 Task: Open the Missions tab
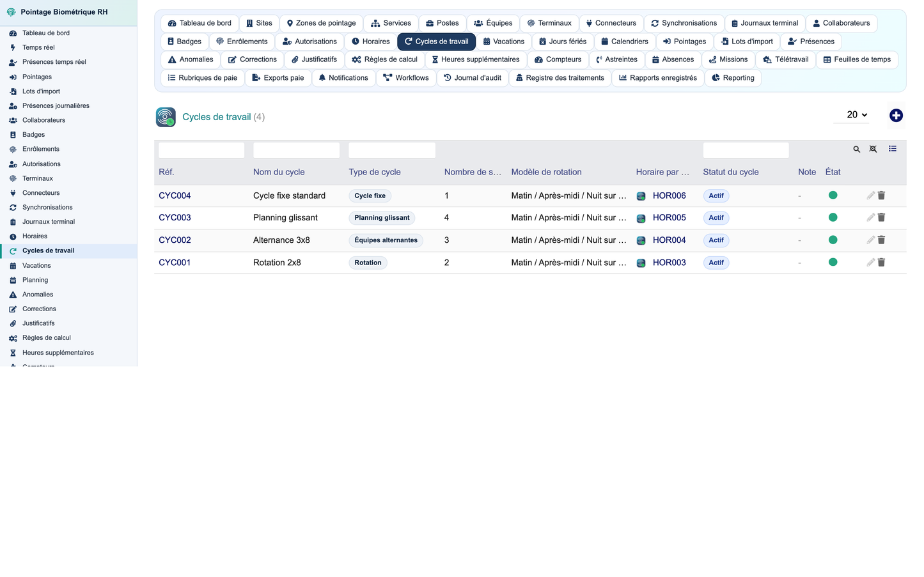coord(728,59)
